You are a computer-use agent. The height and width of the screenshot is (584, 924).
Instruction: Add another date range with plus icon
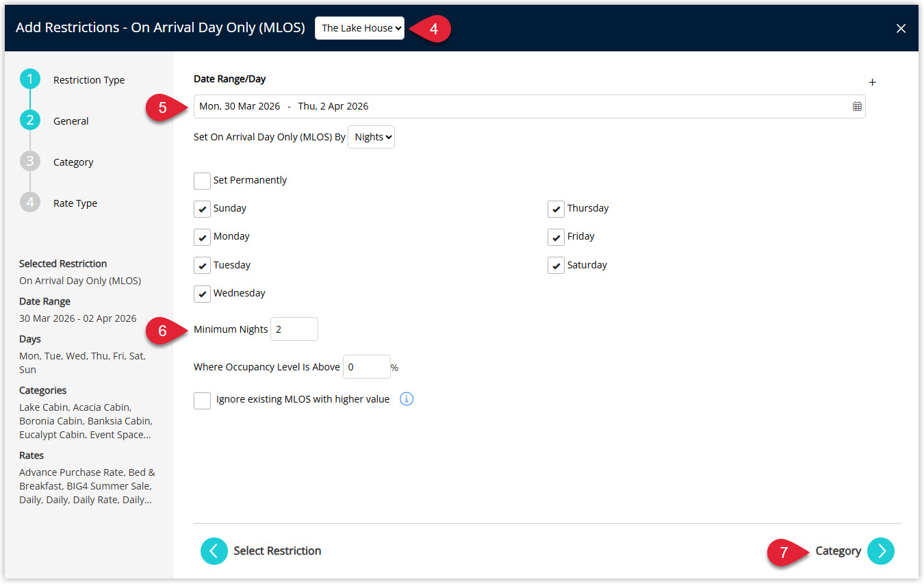872,82
